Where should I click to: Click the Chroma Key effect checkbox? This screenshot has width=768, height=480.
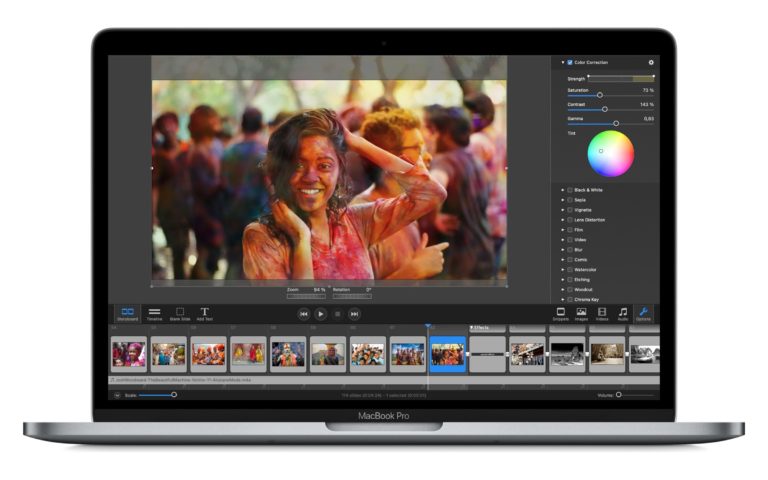tap(570, 299)
